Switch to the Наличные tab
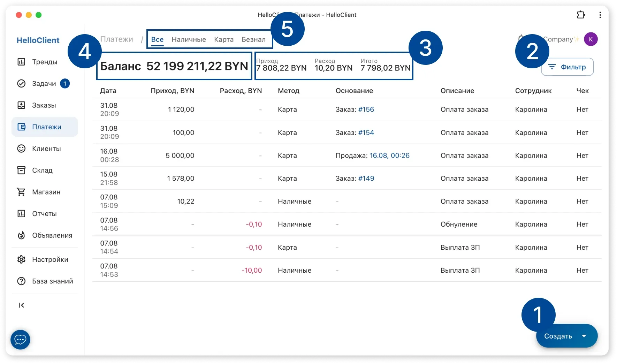Viewport: 617px width, 364px height. click(189, 39)
